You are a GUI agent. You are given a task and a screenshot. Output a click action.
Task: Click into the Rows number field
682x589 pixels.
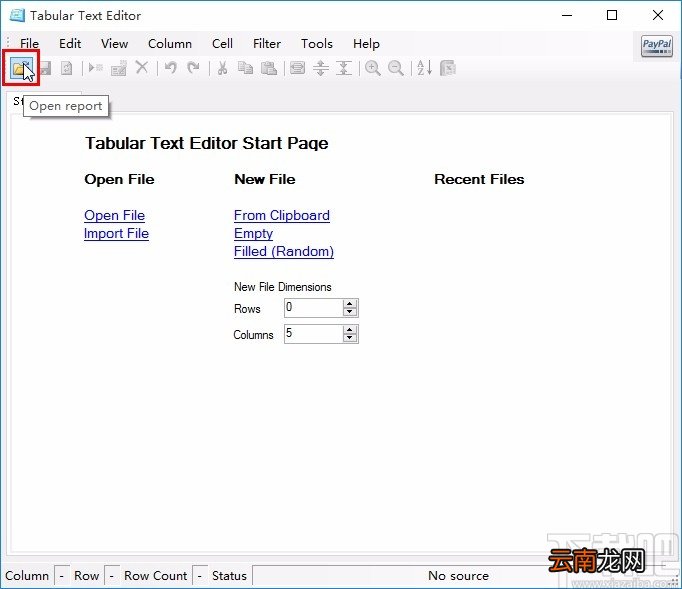click(x=314, y=308)
